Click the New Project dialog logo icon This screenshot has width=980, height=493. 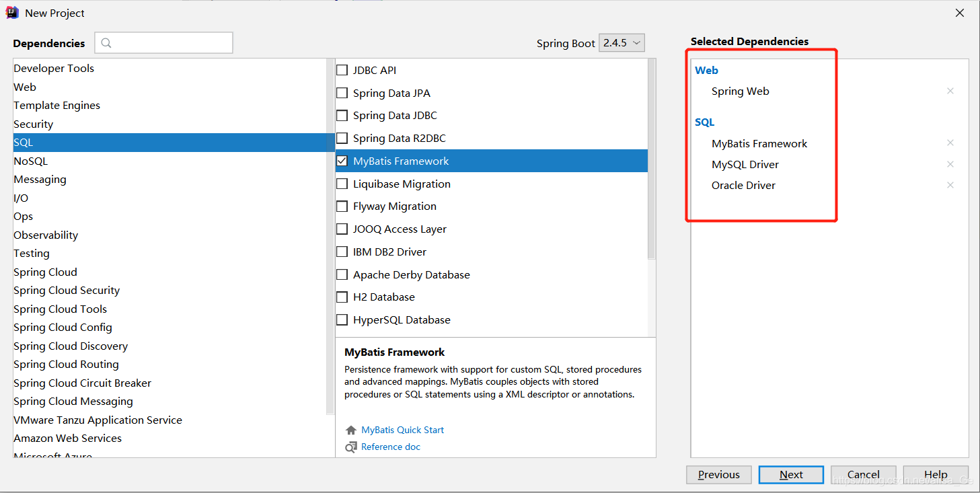coord(11,12)
